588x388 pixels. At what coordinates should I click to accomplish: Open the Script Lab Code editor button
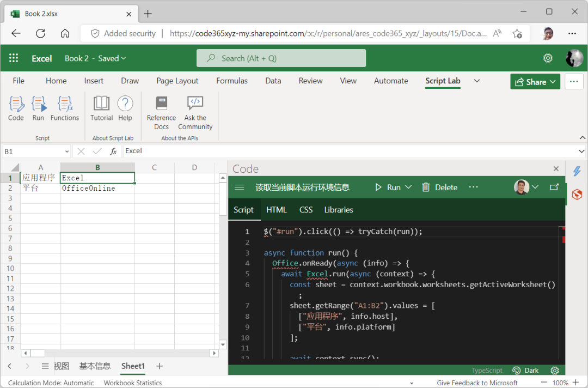coord(16,108)
